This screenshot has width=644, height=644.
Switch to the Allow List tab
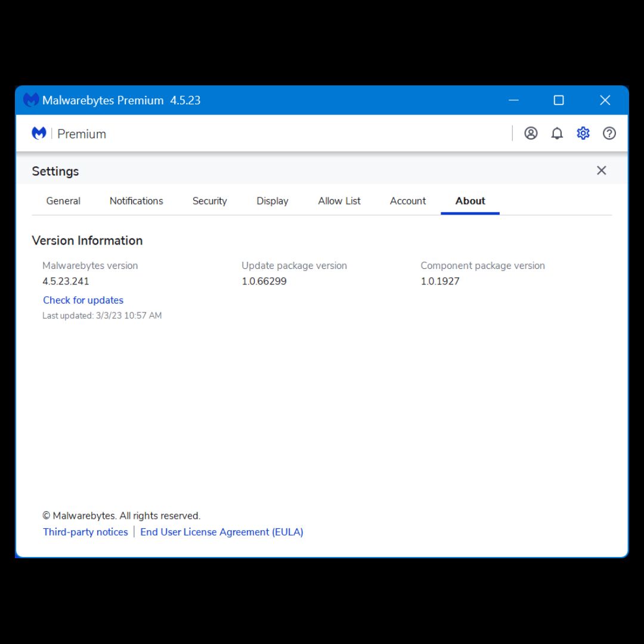point(339,201)
